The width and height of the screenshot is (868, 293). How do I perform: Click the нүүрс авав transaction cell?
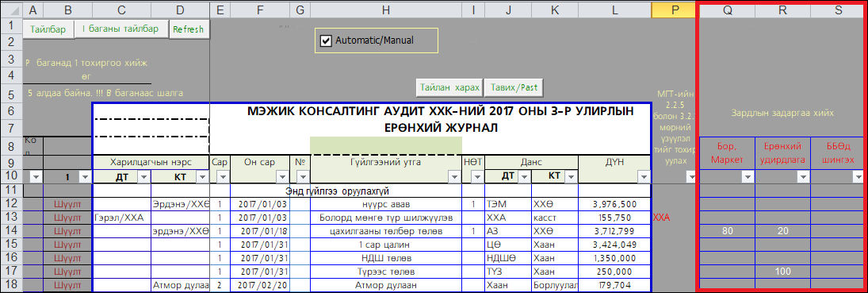(x=386, y=205)
